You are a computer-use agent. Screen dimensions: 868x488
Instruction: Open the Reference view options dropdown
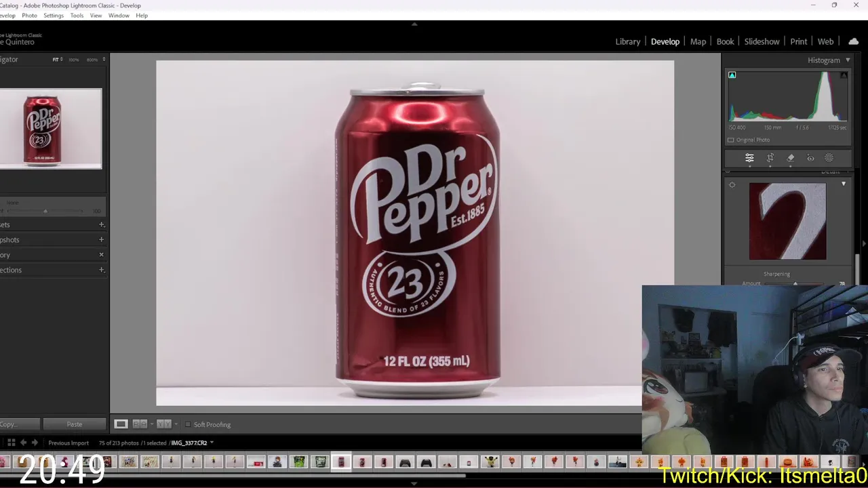click(151, 424)
